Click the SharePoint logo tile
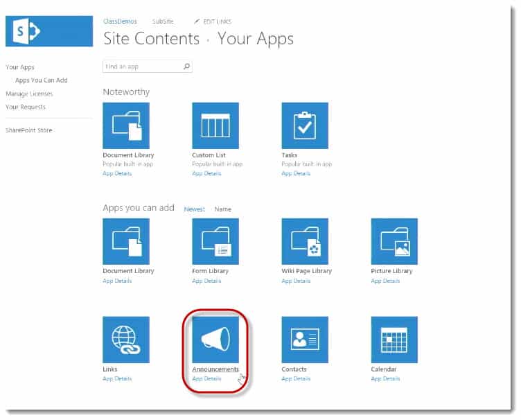Viewport: 521px width, 420px height. (49, 31)
